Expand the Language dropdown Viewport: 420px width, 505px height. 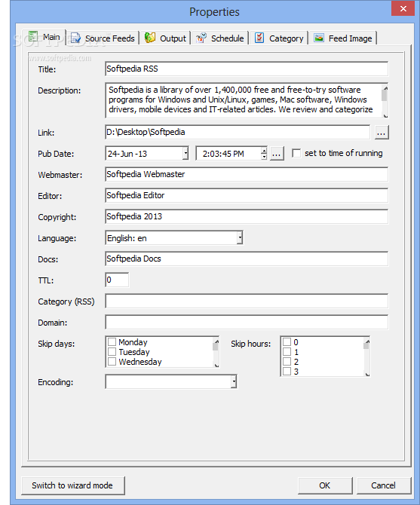[240, 238]
